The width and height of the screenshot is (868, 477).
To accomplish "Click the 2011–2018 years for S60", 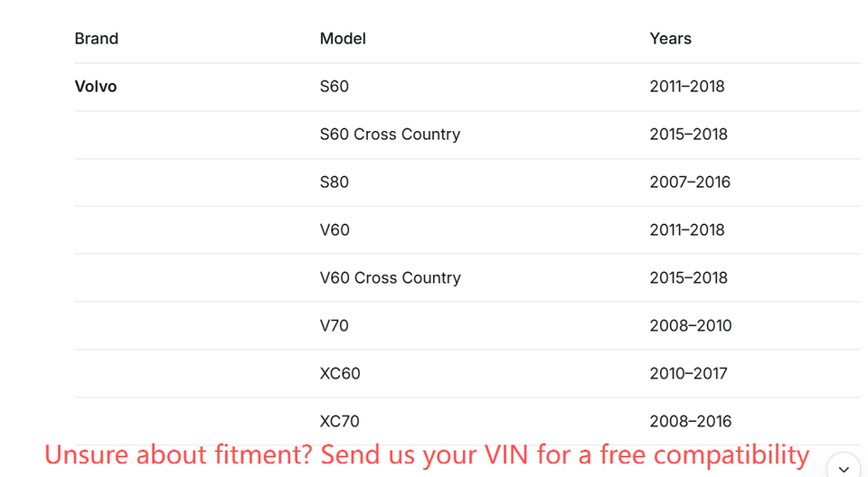I will coord(687,87).
